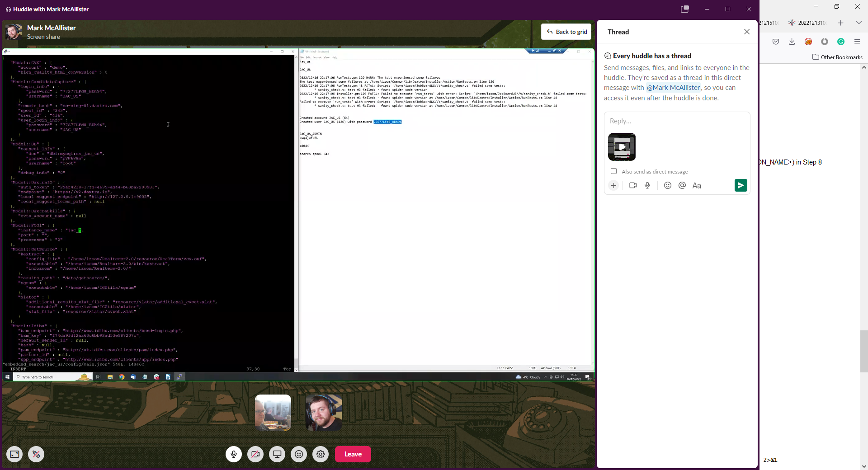This screenshot has width=868, height=470.
Task: Open notifications icon in shared taskbar
Action: coord(588,377)
